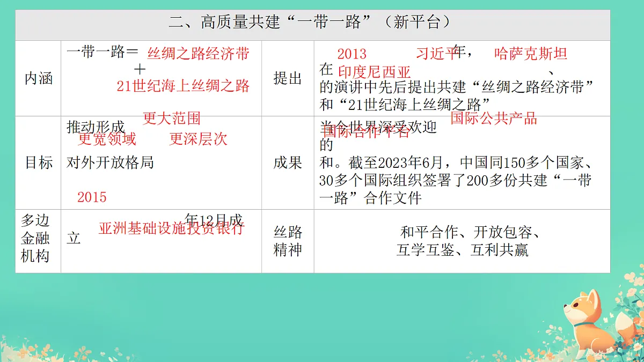This screenshot has width=644, height=362.
Task: Click the line 30多个国际组织签署了200多份
Action: [x=456, y=180]
